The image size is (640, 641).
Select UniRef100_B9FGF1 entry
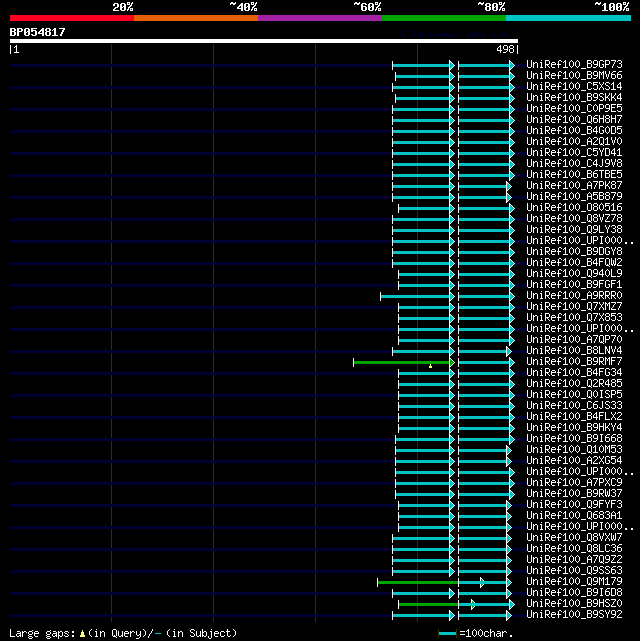click(x=574, y=285)
